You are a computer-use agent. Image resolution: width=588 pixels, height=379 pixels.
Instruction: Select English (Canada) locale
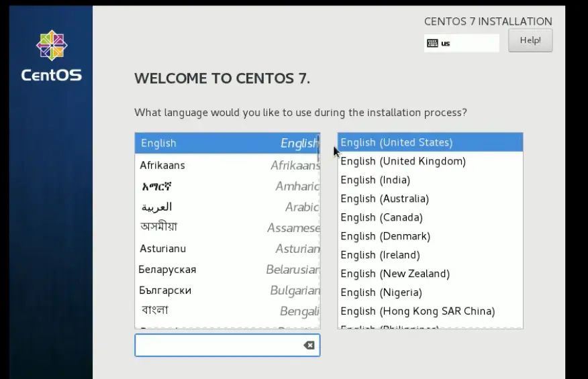pos(430,217)
